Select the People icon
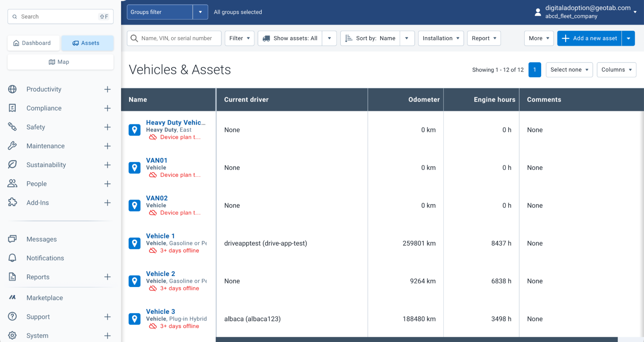This screenshot has height=342, width=644. pyautogui.click(x=12, y=183)
